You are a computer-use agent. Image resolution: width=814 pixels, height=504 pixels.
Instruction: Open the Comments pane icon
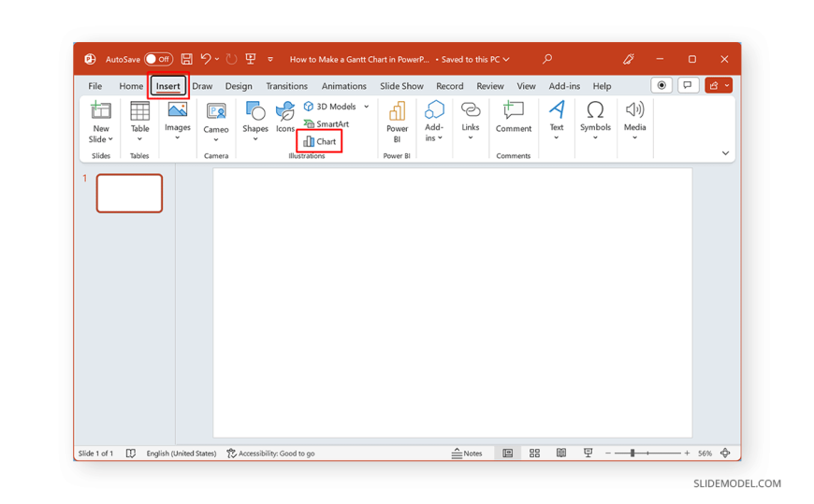tap(688, 85)
